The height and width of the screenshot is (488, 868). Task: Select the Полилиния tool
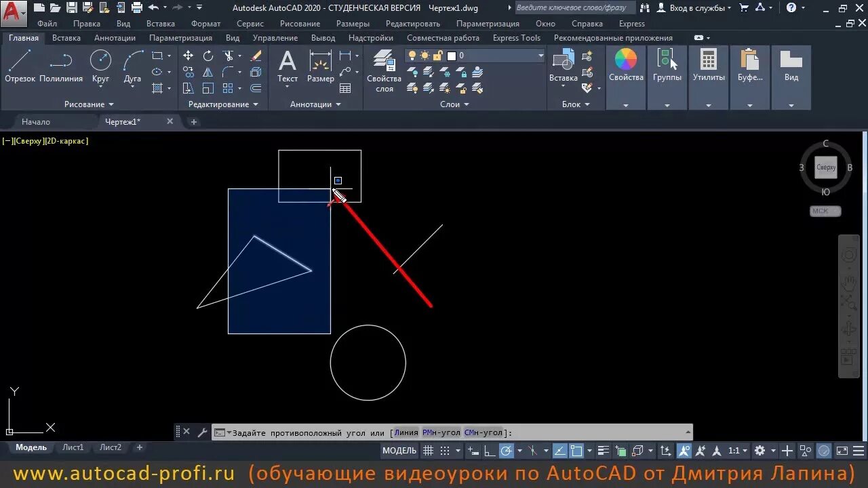point(61,66)
